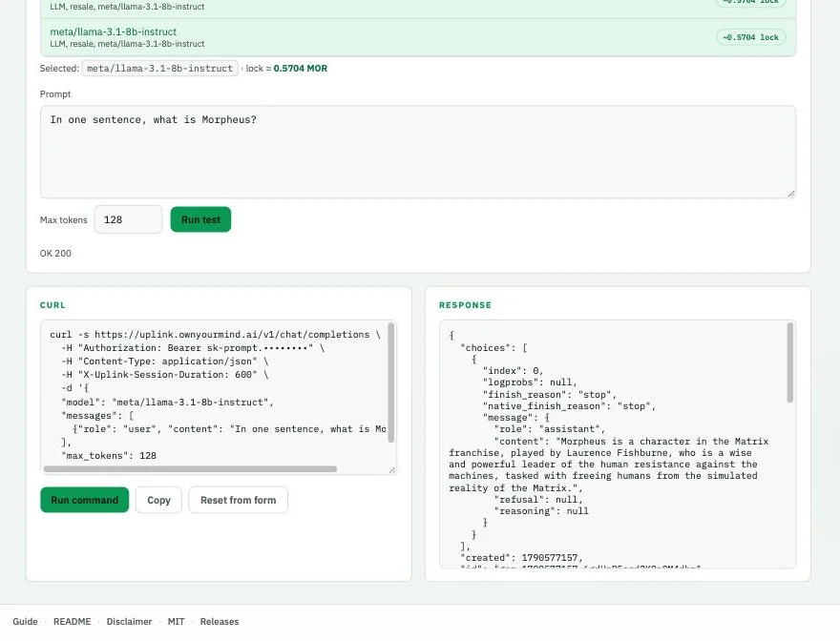Click the "model" line in curl command

pos(167,402)
